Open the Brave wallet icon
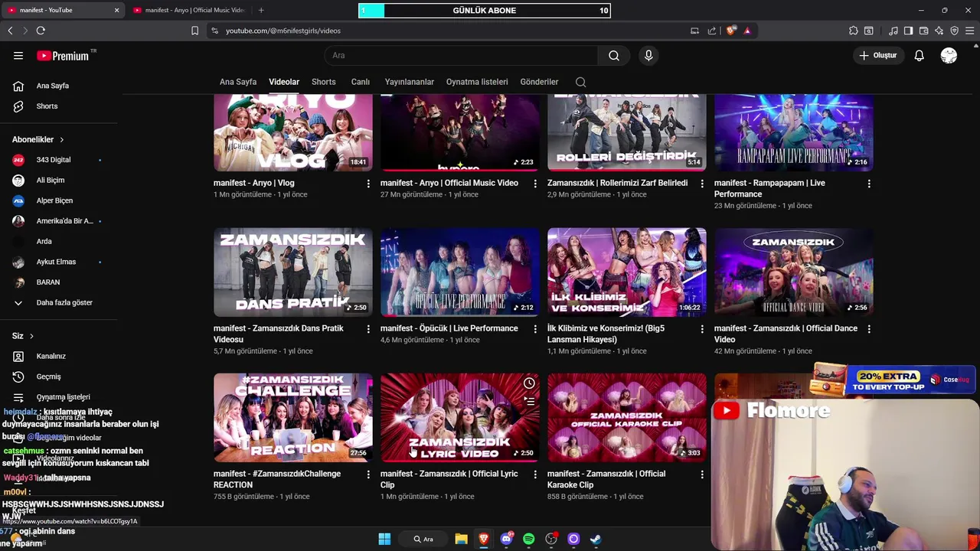This screenshot has width=980, height=551. tap(923, 31)
